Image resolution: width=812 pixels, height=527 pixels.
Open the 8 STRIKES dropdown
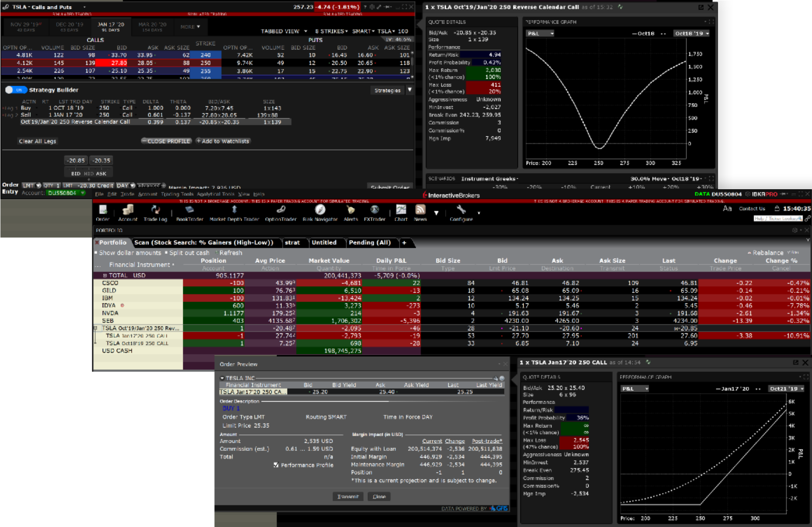click(x=331, y=31)
